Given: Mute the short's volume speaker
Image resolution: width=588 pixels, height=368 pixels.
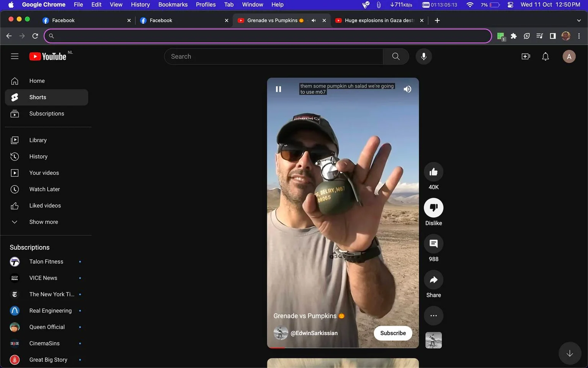Looking at the screenshot, I should click(407, 89).
